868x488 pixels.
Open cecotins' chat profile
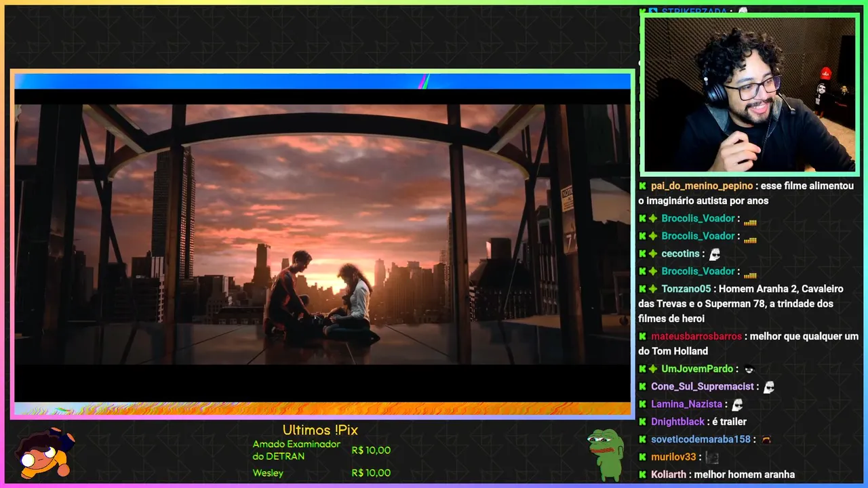(680, 253)
